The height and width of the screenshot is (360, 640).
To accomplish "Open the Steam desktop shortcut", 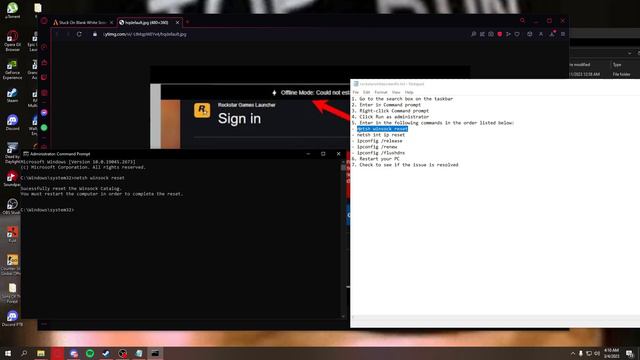I will (12, 96).
